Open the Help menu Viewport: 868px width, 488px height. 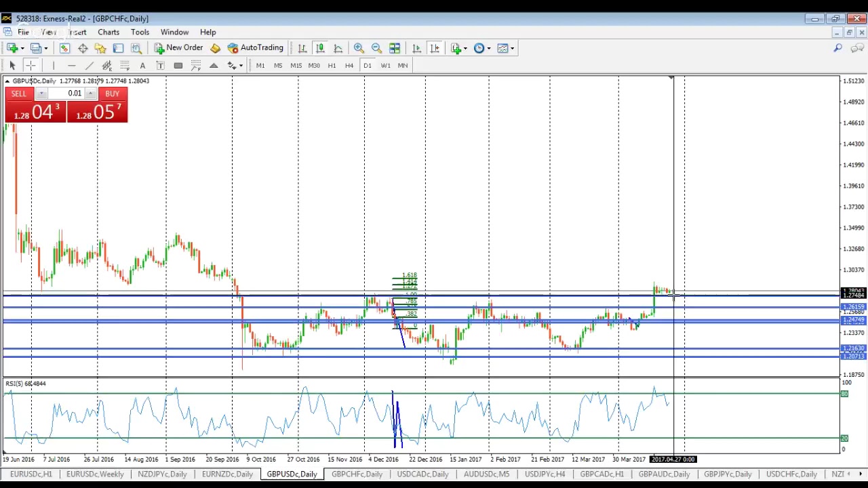[208, 33]
